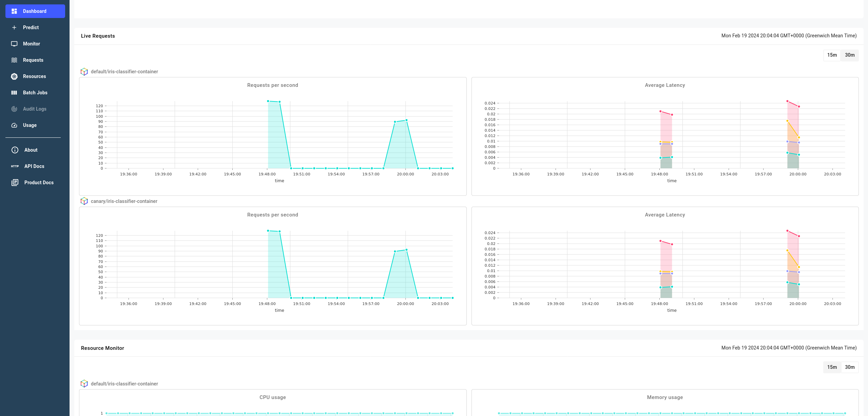Click first peak point in canary requests chart
Viewport: 868px width, 416px height.
pos(268,231)
